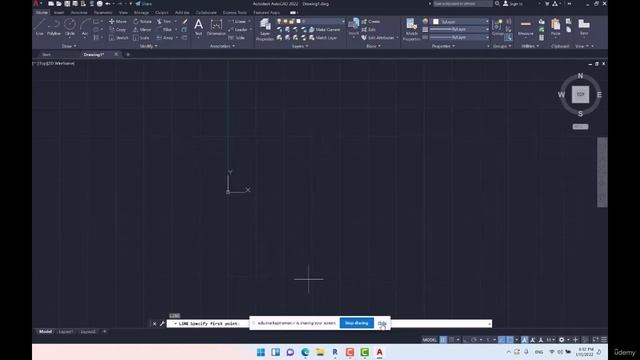Viewport: 640px width, 360px height.
Task: Open the layer selection dropdown
Action: point(311,21)
